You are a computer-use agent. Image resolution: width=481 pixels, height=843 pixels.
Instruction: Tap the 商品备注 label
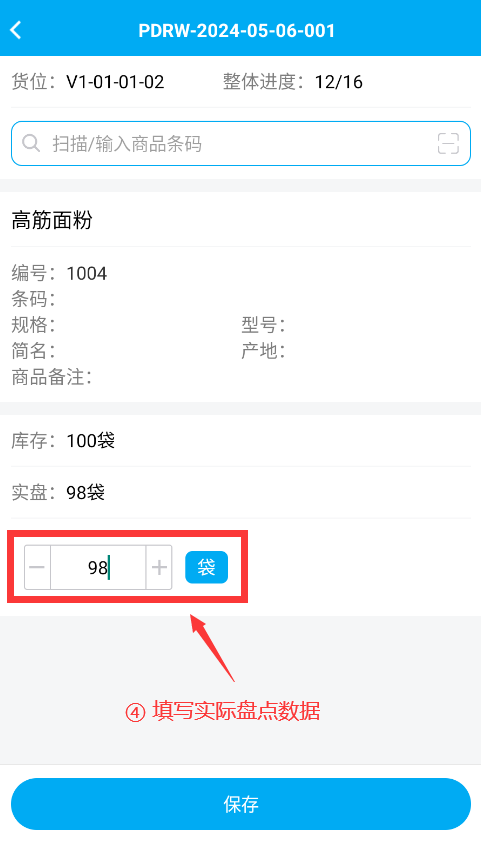(52, 377)
